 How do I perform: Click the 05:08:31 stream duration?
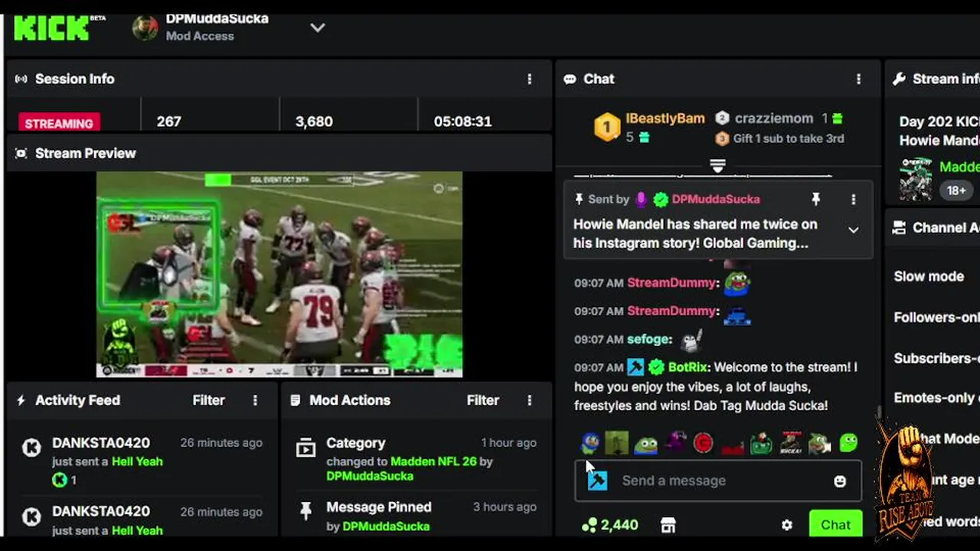point(462,122)
